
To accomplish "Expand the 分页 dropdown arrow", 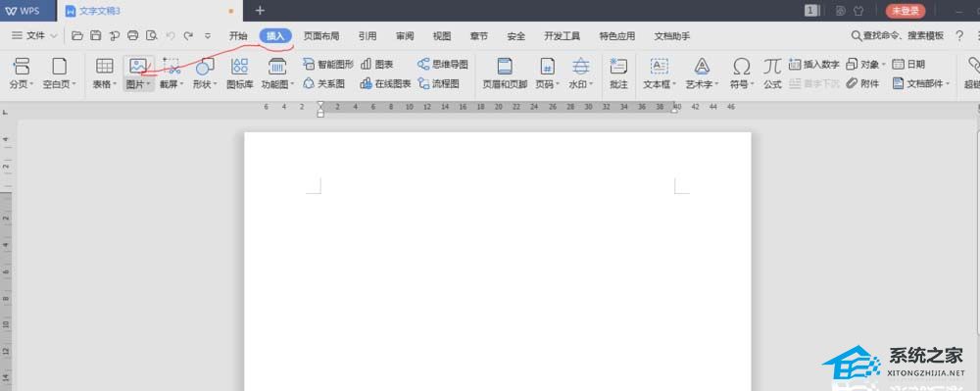I will click(x=32, y=84).
